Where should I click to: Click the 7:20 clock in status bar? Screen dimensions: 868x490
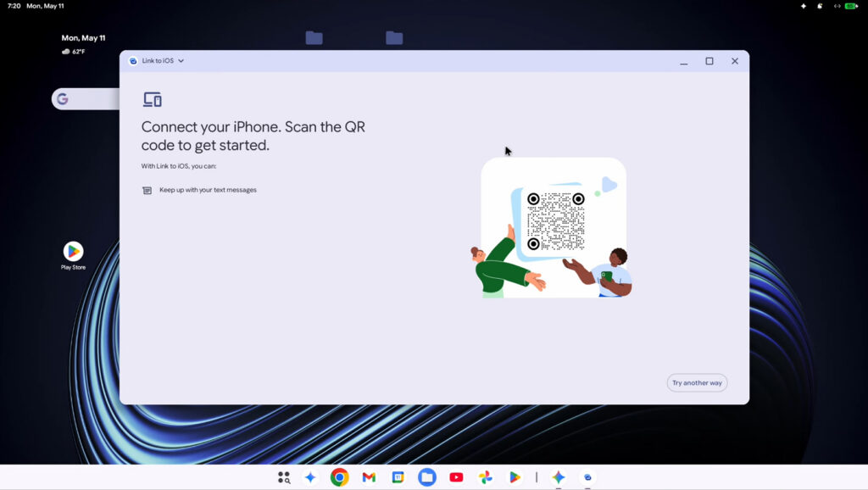click(x=14, y=6)
